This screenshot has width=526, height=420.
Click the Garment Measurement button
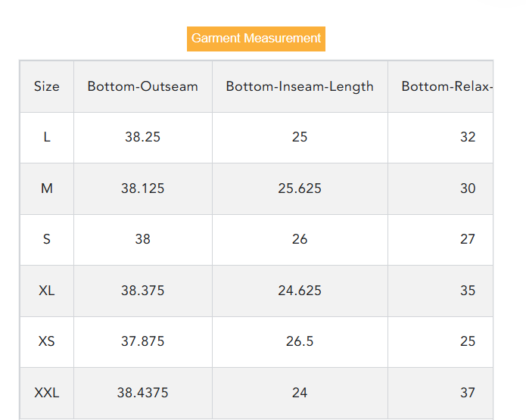pyautogui.click(x=256, y=39)
